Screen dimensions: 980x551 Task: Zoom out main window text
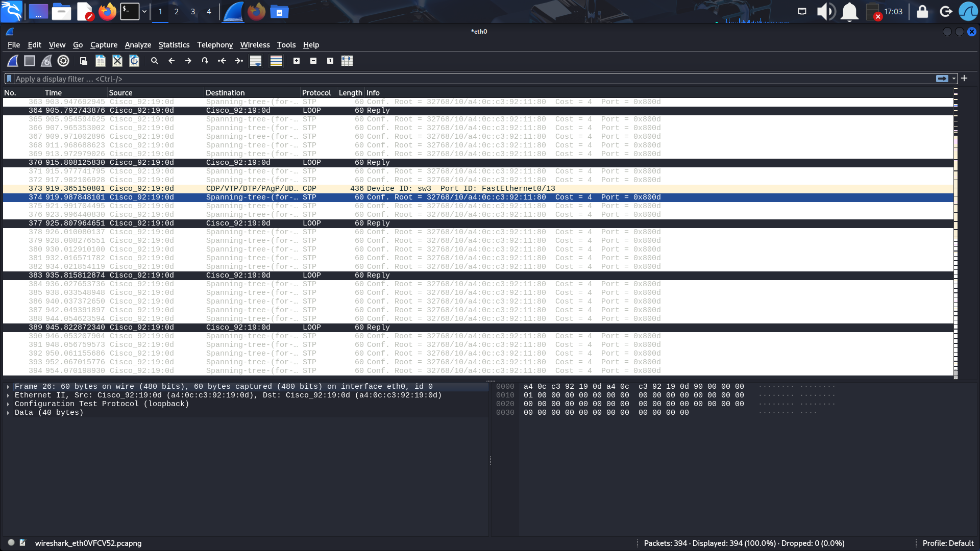[313, 61]
